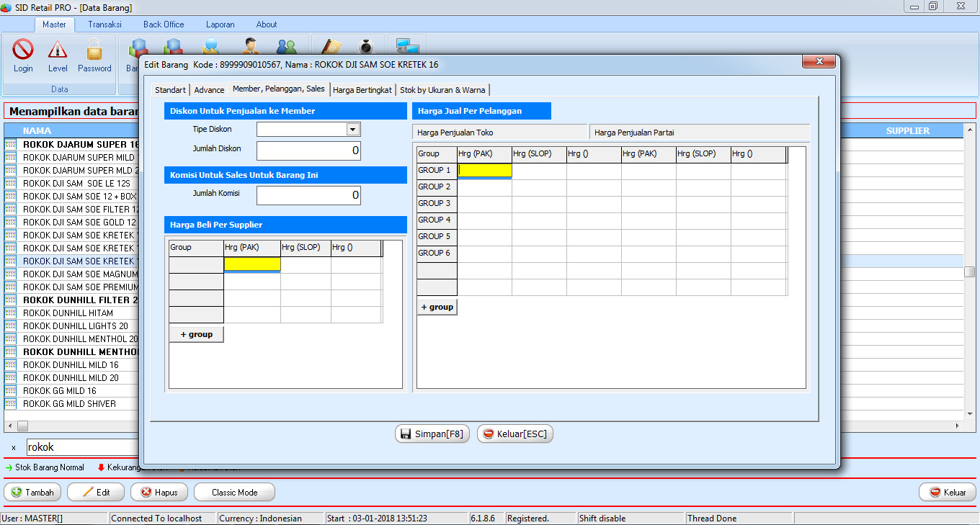
Task: Expand groups with + group under Harga Beli
Action: point(196,333)
